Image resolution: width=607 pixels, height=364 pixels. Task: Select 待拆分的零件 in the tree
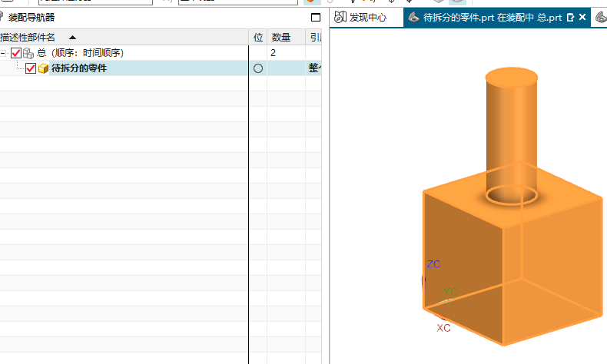point(79,68)
